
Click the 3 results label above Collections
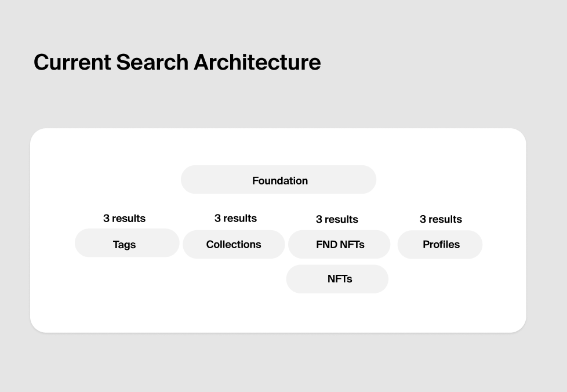[235, 219]
